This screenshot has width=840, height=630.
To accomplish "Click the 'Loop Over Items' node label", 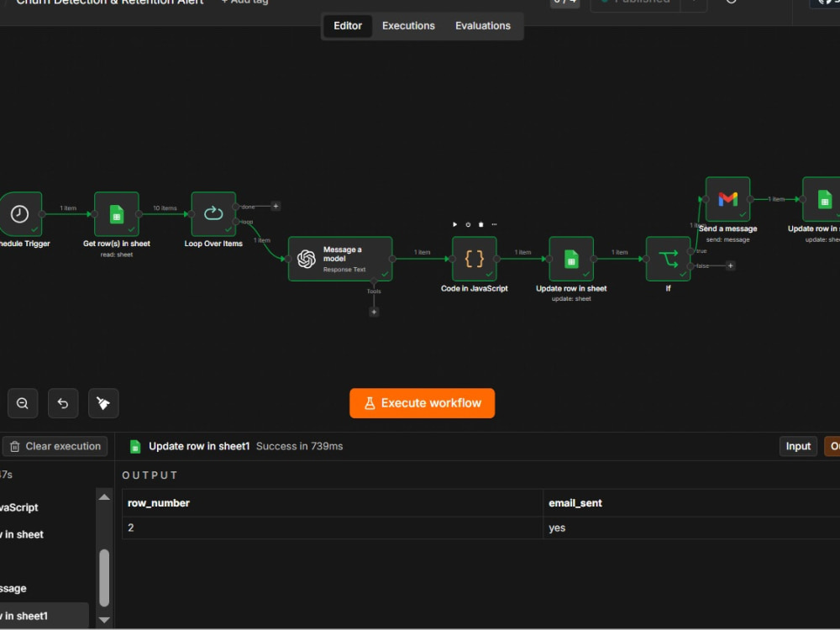I will coord(213,244).
